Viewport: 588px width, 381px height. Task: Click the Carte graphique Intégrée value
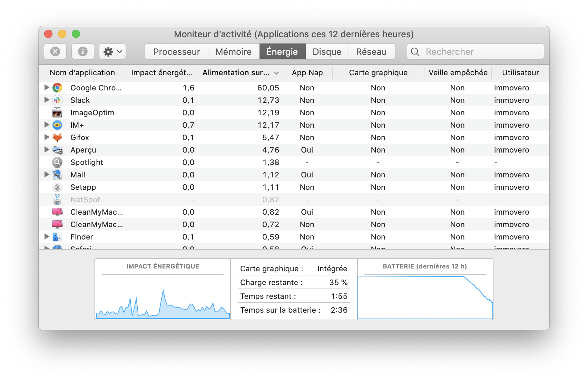pos(332,269)
